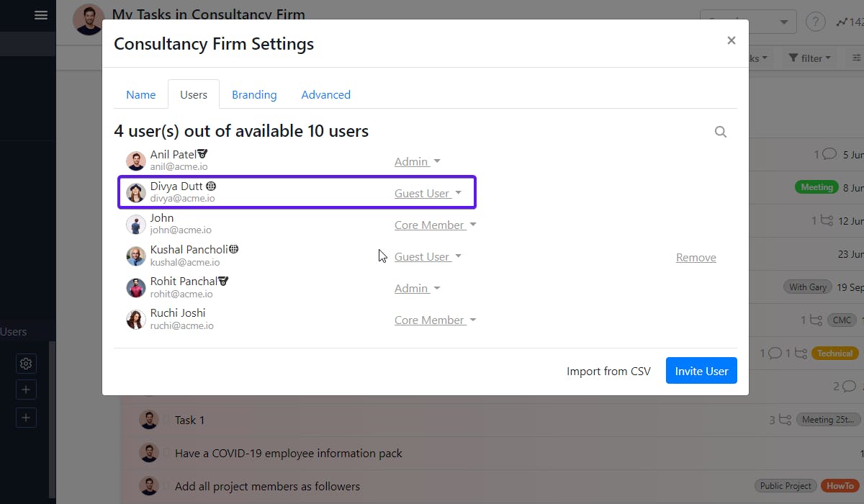This screenshot has width=864, height=504.
Task: Click the Invite User button
Action: 701,372
